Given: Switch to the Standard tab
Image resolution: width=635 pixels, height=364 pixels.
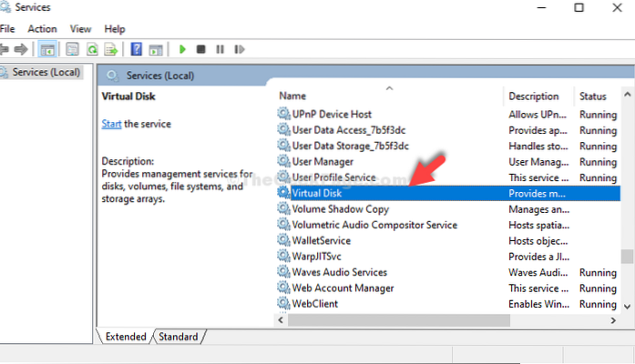Looking at the screenshot, I should [179, 337].
